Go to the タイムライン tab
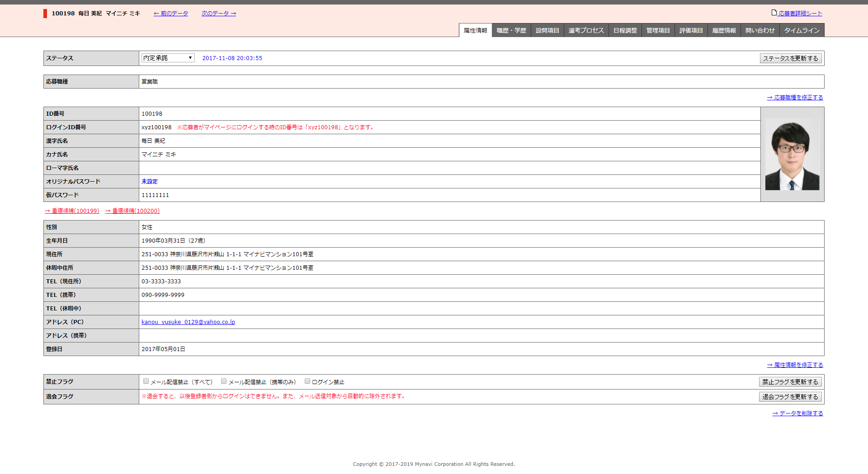 point(802,30)
